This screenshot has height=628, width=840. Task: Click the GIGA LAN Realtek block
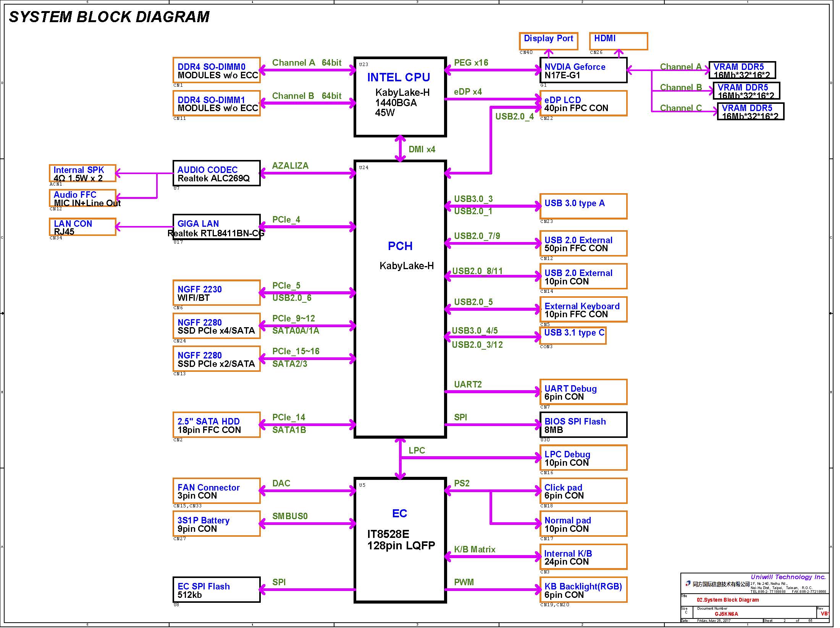(216, 227)
